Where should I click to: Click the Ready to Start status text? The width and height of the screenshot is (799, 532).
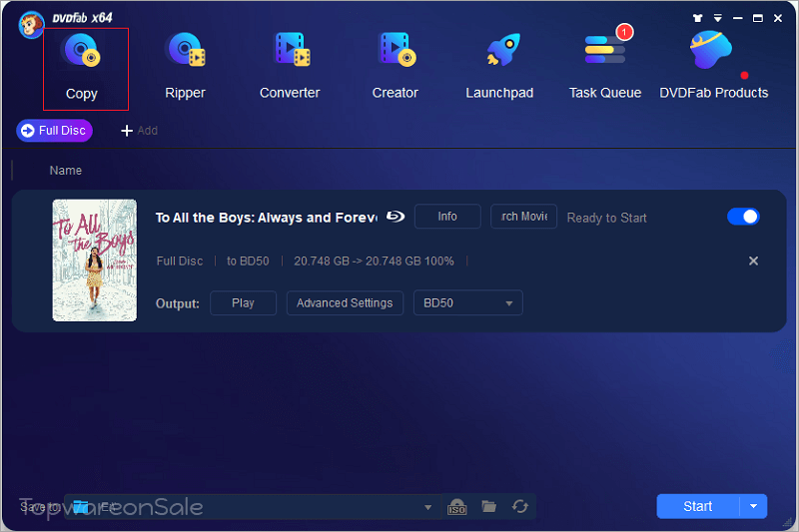606,218
